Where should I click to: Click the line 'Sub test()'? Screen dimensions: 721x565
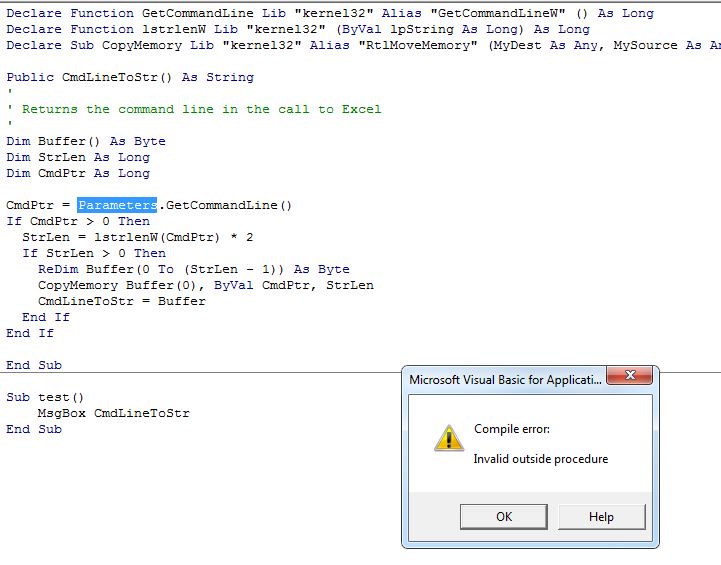coord(45,397)
